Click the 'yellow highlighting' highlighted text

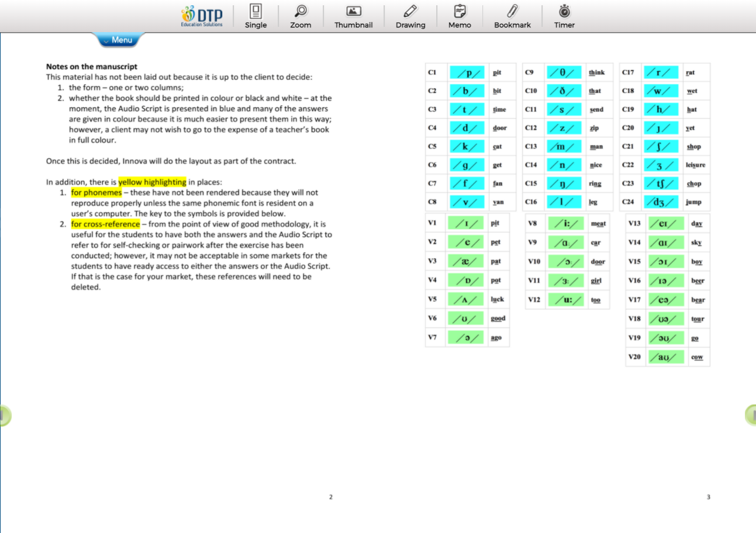click(x=152, y=182)
